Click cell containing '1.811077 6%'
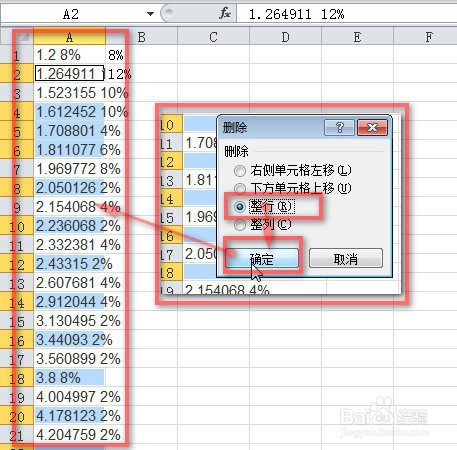The height and width of the screenshot is (450, 457). [x=69, y=150]
